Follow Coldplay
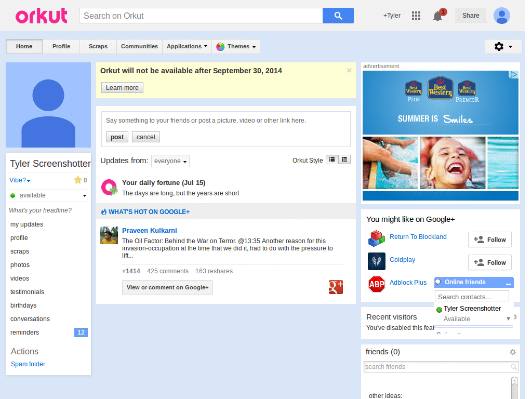532x399 pixels. (489, 262)
